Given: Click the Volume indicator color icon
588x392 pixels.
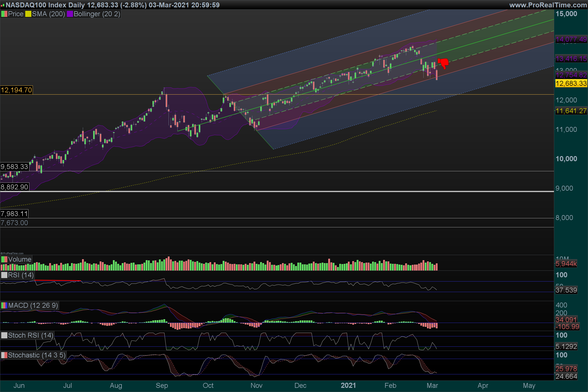Looking at the screenshot, I should coord(4,259).
